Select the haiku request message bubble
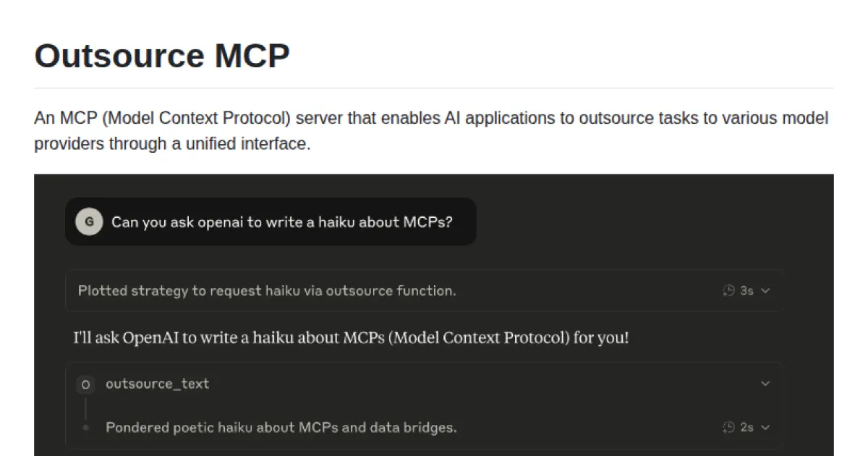 (x=271, y=221)
